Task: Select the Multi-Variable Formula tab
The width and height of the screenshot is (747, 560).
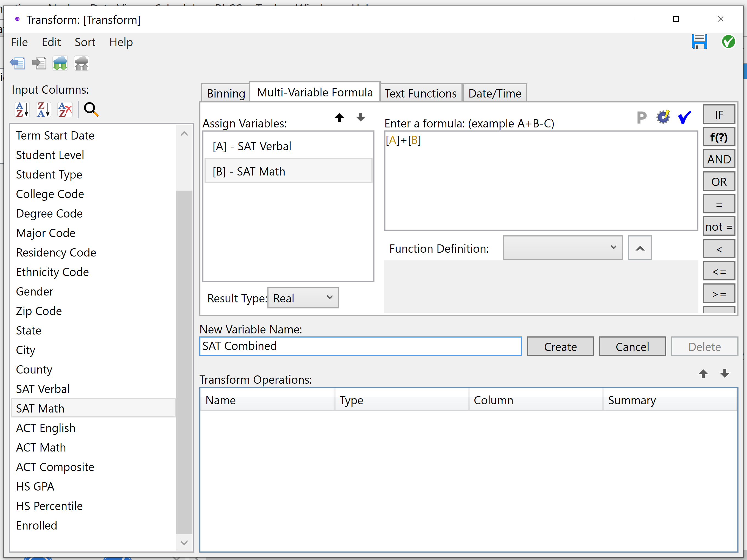Action: pyautogui.click(x=315, y=92)
